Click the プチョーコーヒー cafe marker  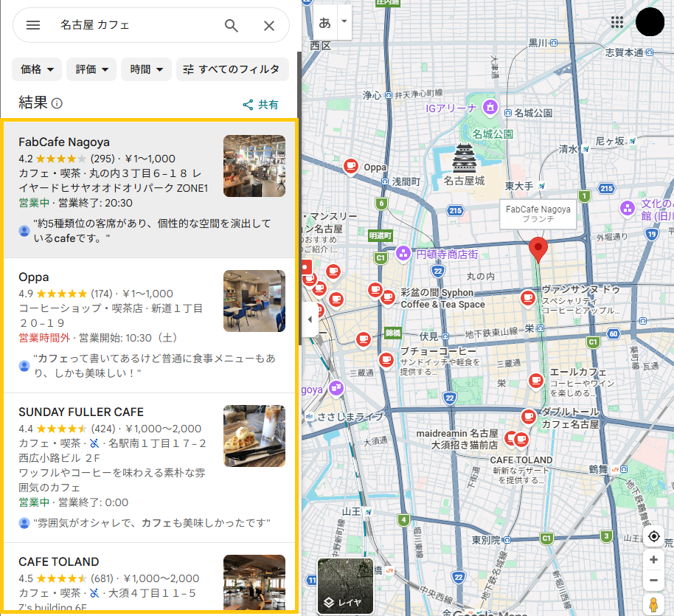tap(386, 359)
